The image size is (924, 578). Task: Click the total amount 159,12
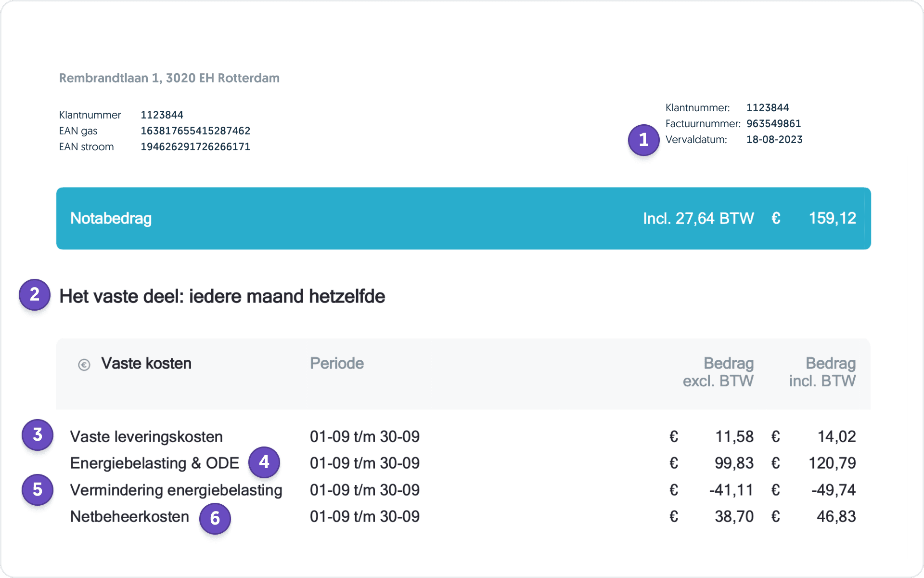click(832, 219)
